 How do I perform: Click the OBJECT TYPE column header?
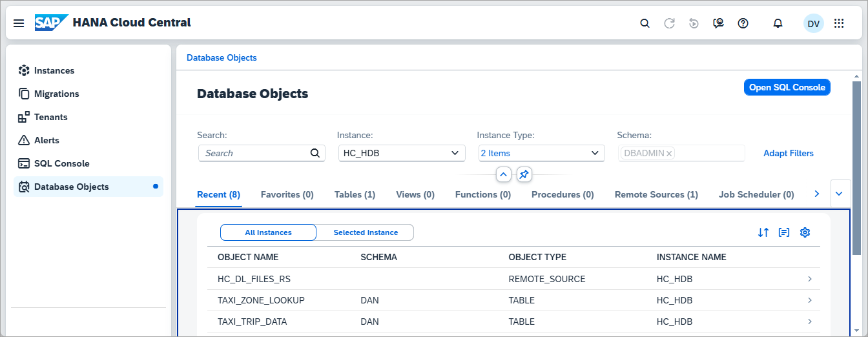[x=537, y=257]
